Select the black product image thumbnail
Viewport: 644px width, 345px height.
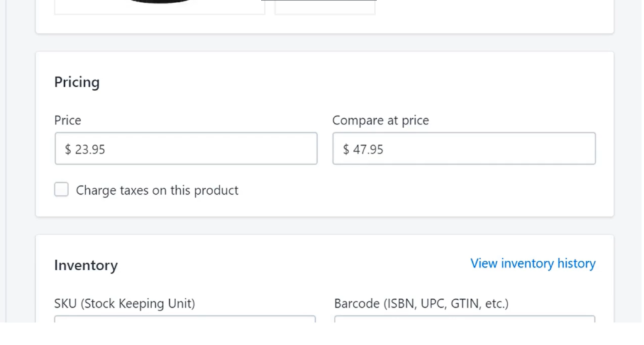coord(160,7)
